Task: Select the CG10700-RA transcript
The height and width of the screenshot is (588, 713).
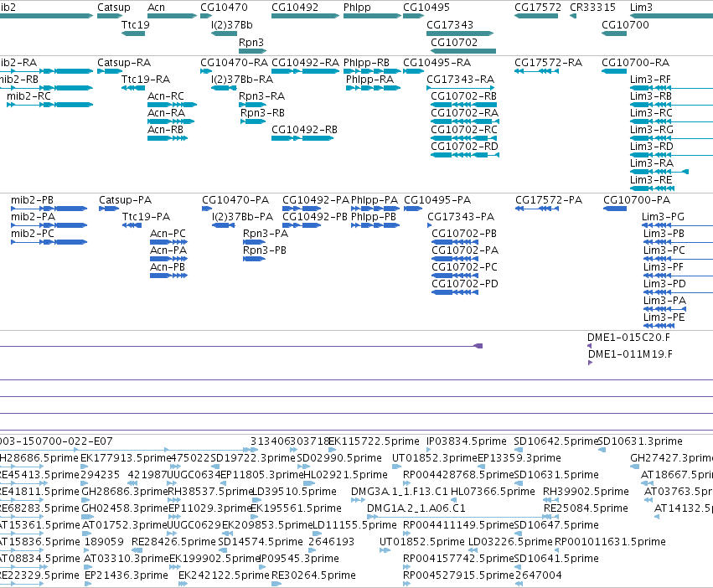Action: click(x=614, y=71)
